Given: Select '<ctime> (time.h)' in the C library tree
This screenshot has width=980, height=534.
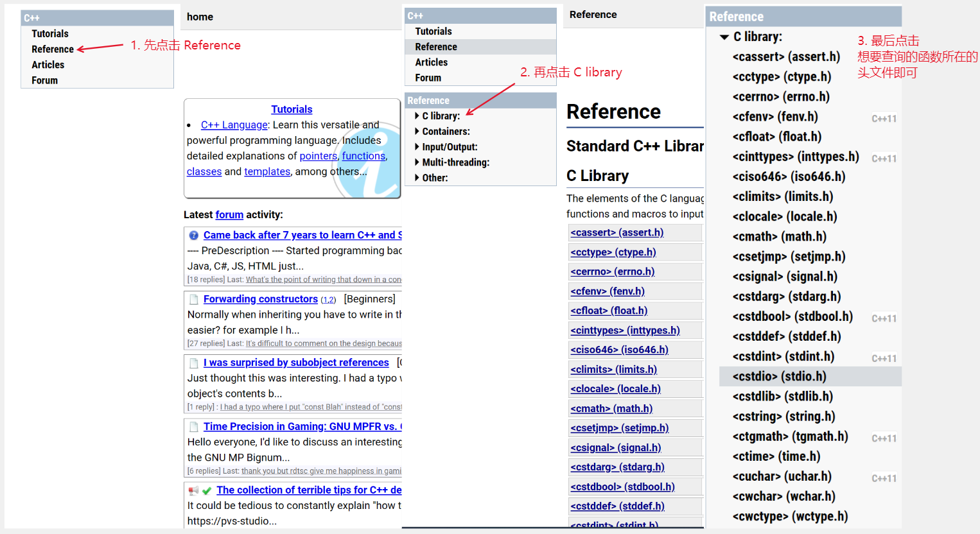Looking at the screenshot, I should pyautogui.click(x=776, y=456).
